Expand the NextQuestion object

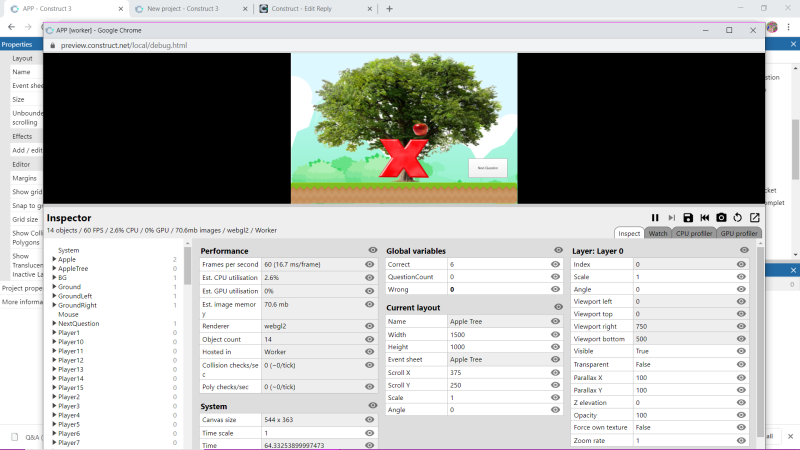(x=54, y=323)
